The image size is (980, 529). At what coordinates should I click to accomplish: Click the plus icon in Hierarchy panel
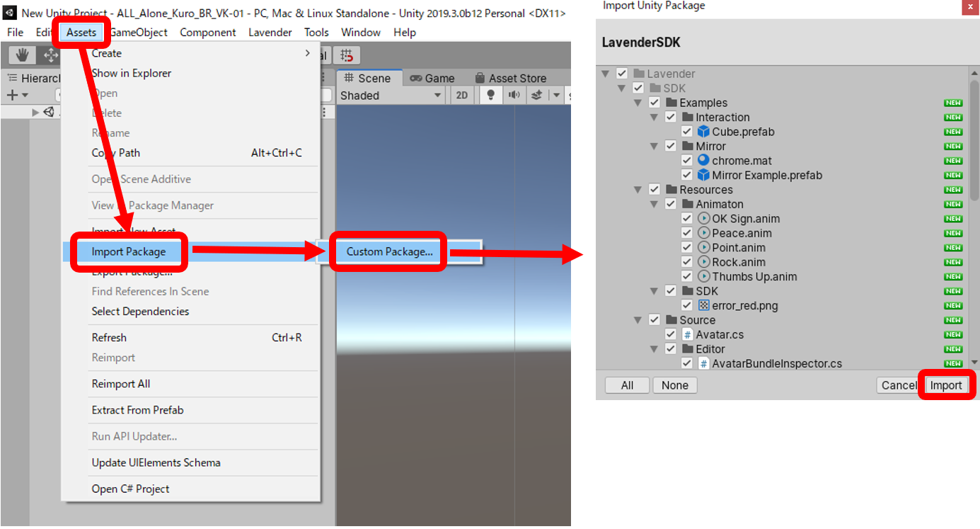pos(12,95)
